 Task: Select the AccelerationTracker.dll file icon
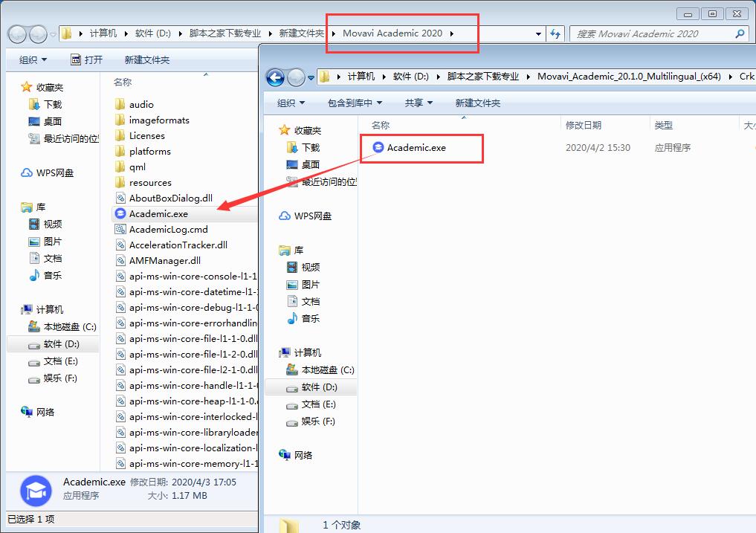tap(120, 245)
